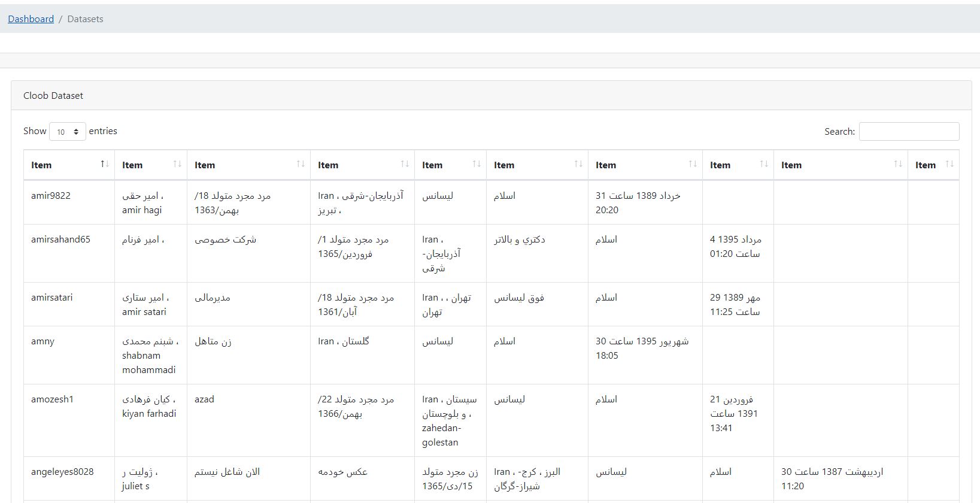Click sort arrows on sixth Item column

click(x=578, y=164)
